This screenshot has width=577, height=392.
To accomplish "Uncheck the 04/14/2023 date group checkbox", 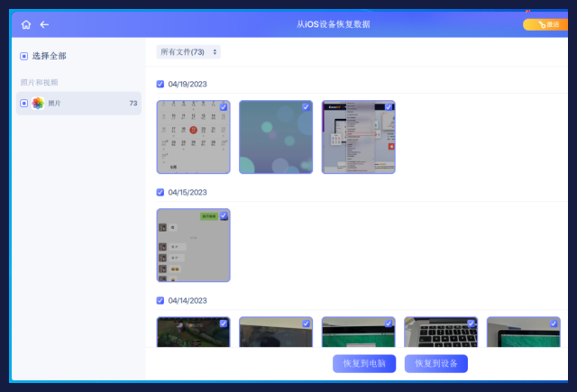I will (160, 300).
